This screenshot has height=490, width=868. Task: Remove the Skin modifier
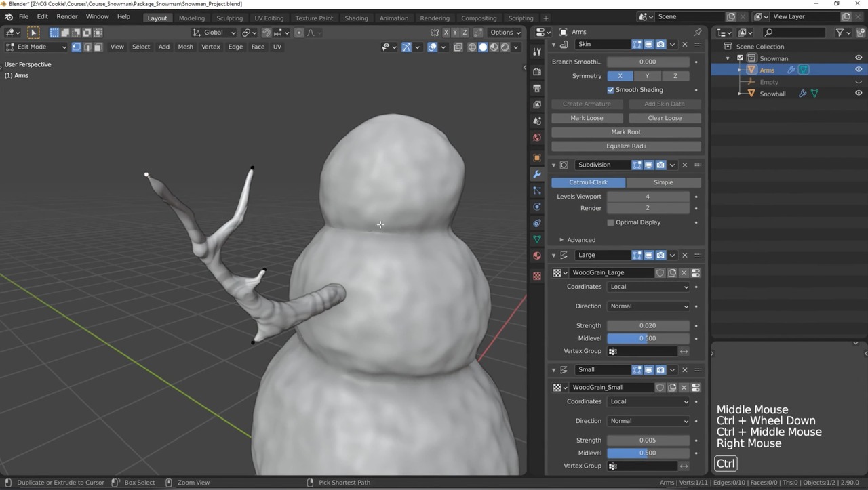click(x=684, y=44)
